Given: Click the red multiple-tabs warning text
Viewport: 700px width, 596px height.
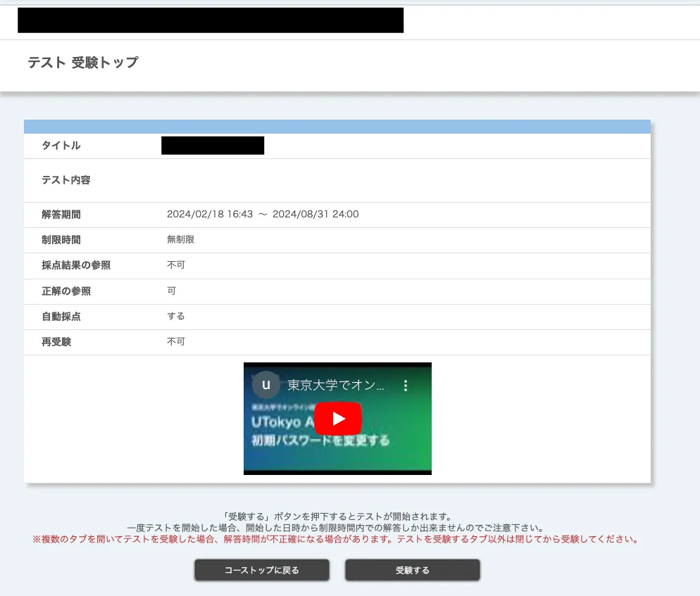Looking at the screenshot, I should (x=335, y=540).
